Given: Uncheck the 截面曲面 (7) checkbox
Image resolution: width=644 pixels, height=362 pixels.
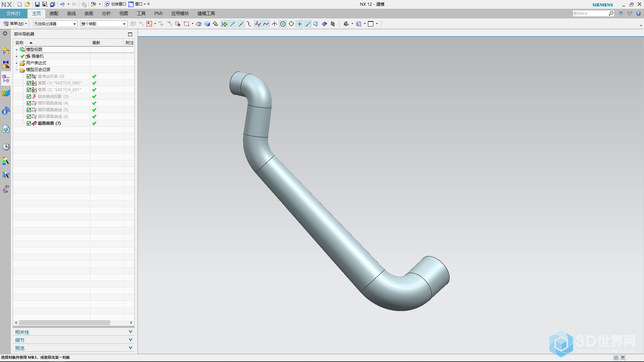Looking at the screenshot, I should [29, 123].
